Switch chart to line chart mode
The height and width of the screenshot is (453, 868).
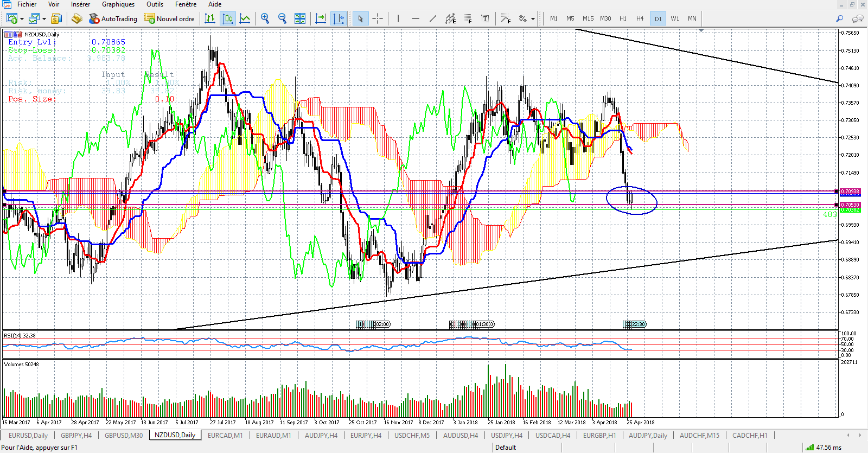[x=245, y=18]
